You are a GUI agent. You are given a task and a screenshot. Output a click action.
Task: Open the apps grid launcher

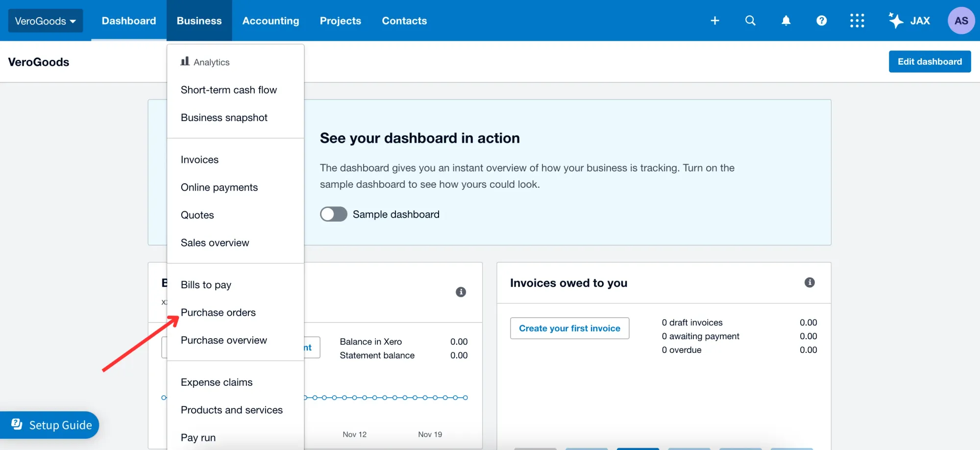[x=857, y=21]
